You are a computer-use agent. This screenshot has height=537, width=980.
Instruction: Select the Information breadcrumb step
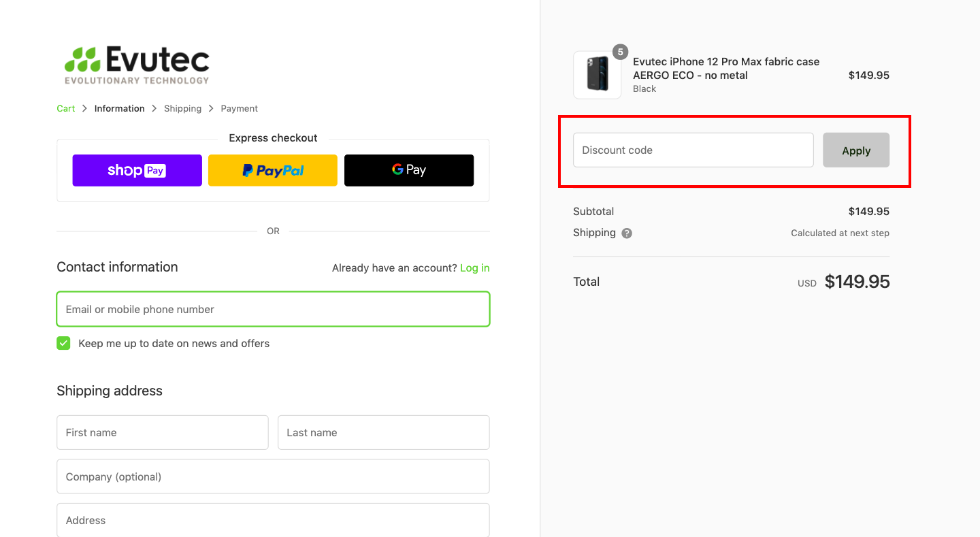coord(120,108)
